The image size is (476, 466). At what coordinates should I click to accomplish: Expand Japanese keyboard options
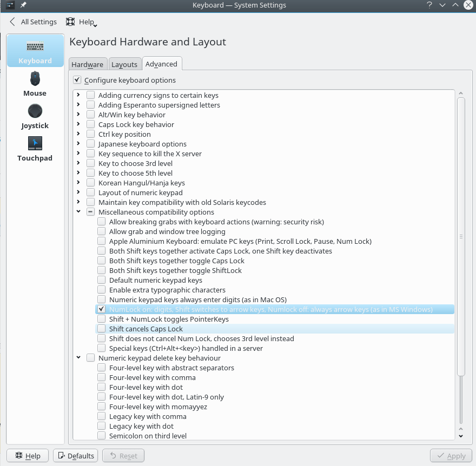78,144
